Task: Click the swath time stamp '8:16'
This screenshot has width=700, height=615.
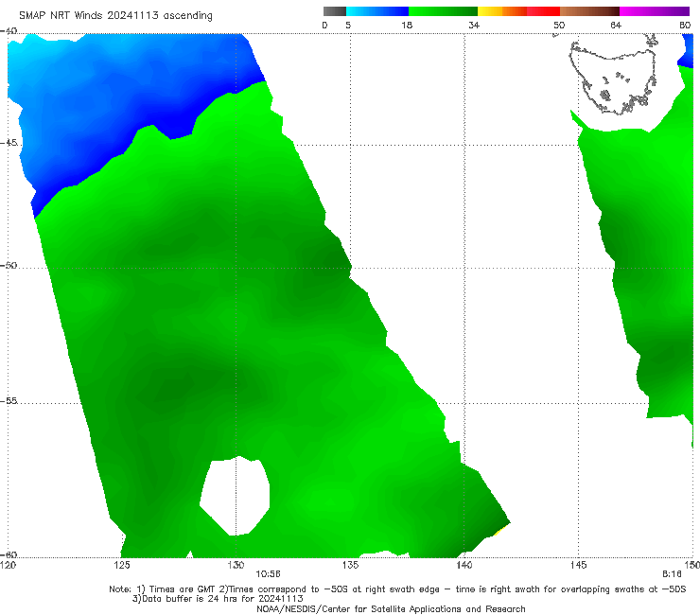Action: (672, 574)
